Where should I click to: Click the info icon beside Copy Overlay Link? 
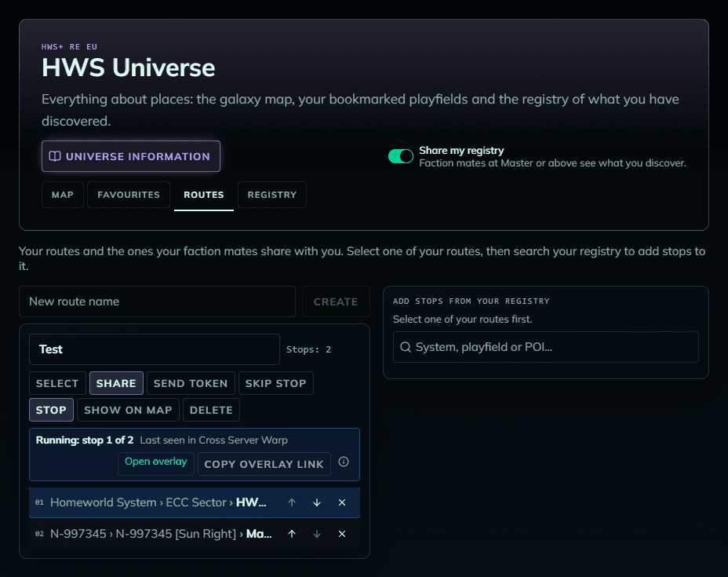click(344, 462)
